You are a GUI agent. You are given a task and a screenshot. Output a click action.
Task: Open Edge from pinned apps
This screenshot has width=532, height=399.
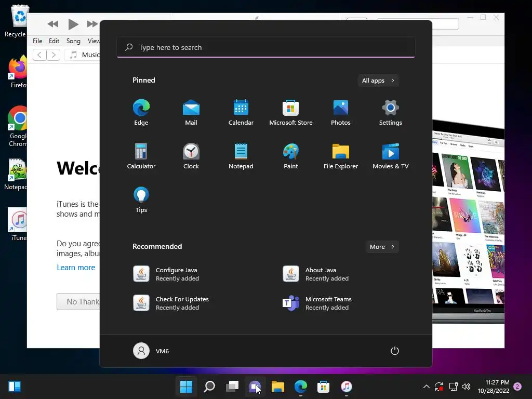141,113
